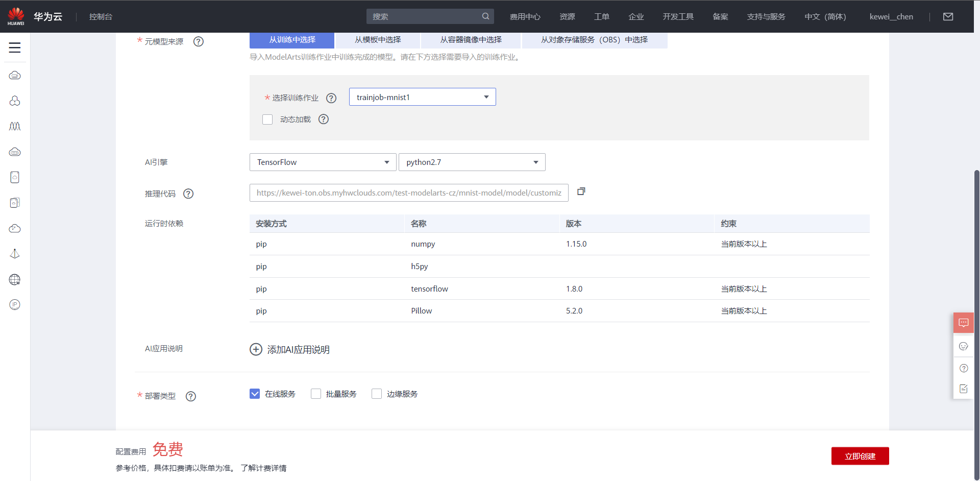
Task: Open the trainjob-mnist1 training job dropdown
Action: (423, 97)
